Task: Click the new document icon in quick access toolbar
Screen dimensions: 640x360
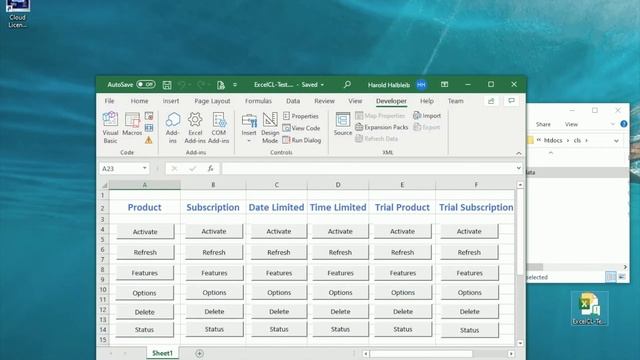Action: tap(221, 85)
